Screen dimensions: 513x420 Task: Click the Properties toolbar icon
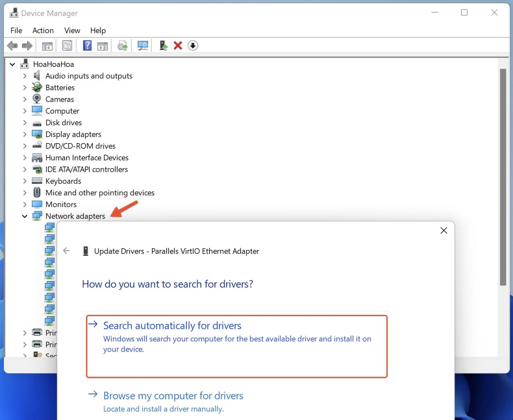(x=67, y=45)
